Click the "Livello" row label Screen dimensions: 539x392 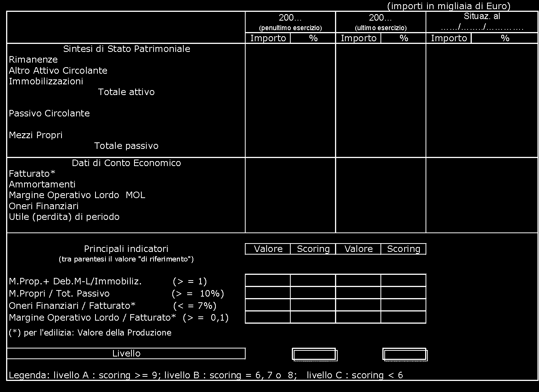click(126, 353)
